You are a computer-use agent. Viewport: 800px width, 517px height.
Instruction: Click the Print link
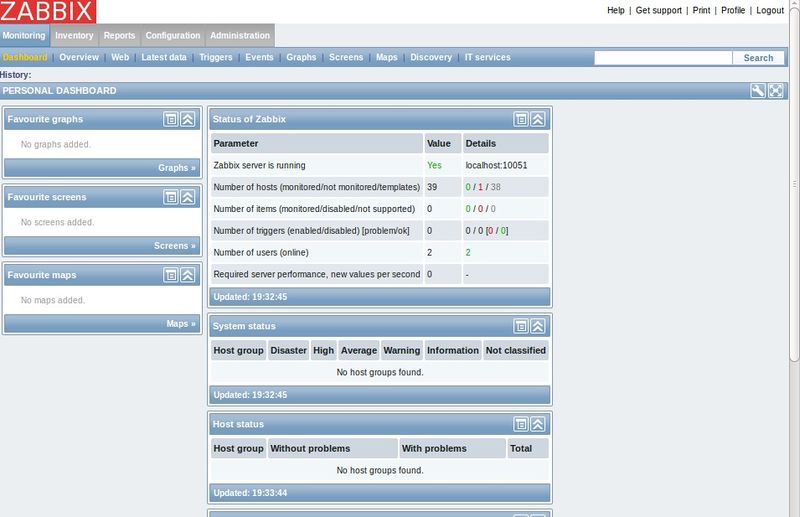pos(701,10)
